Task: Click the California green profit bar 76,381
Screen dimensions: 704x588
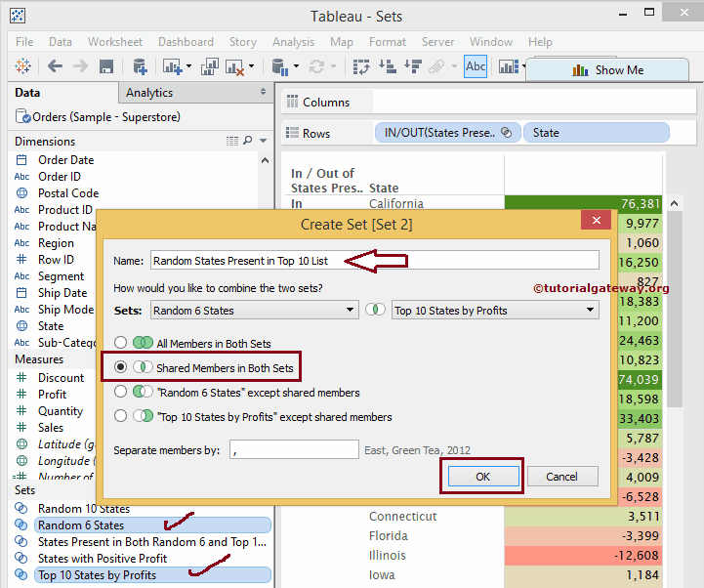Action: tap(584, 204)
